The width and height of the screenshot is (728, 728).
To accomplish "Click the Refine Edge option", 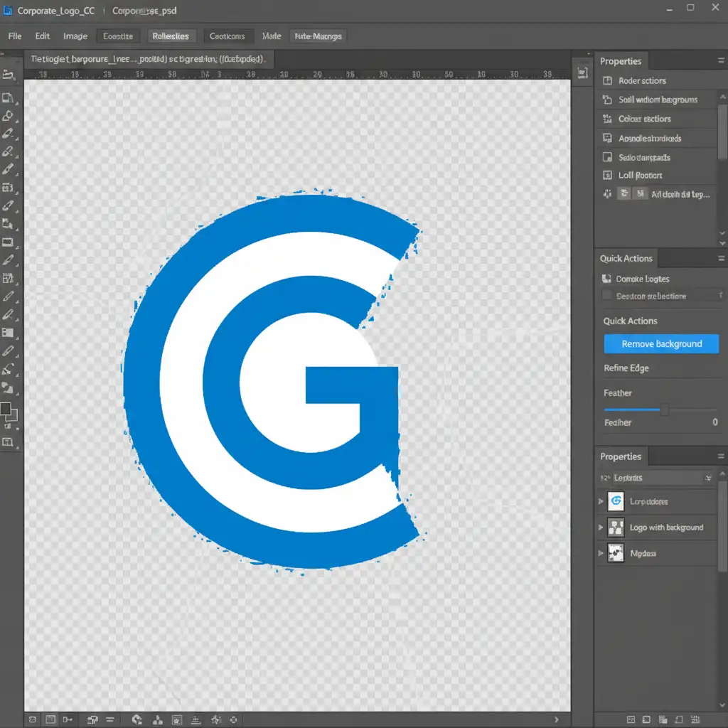I will tap(626, 368).
